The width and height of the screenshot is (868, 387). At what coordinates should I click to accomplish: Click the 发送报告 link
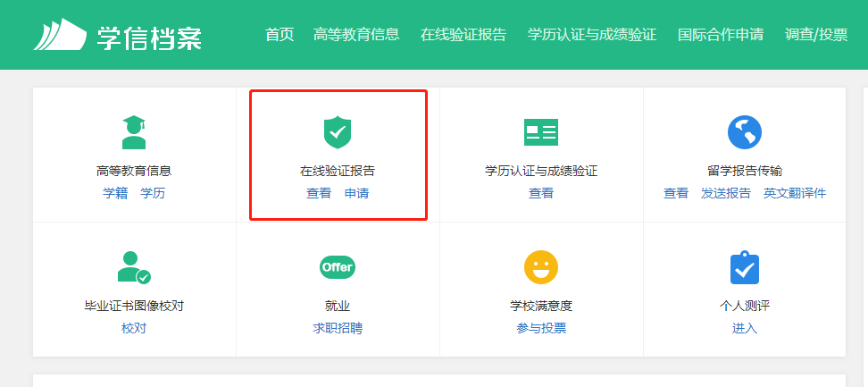point(725,193)
